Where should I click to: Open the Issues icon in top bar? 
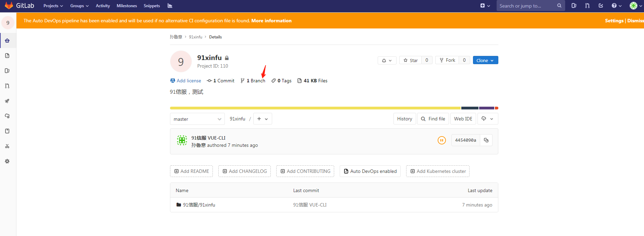tap(574, 5)
